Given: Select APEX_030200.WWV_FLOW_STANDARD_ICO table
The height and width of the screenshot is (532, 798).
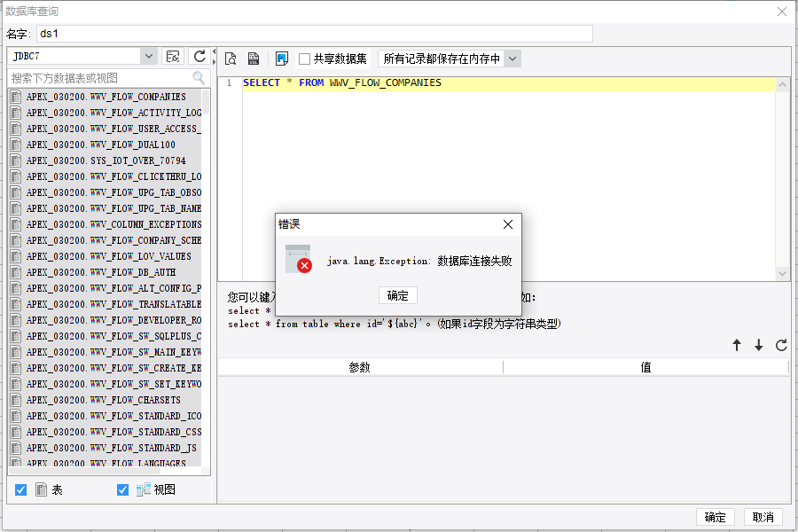Looking at the screenshot, I should tap(105, 416).
